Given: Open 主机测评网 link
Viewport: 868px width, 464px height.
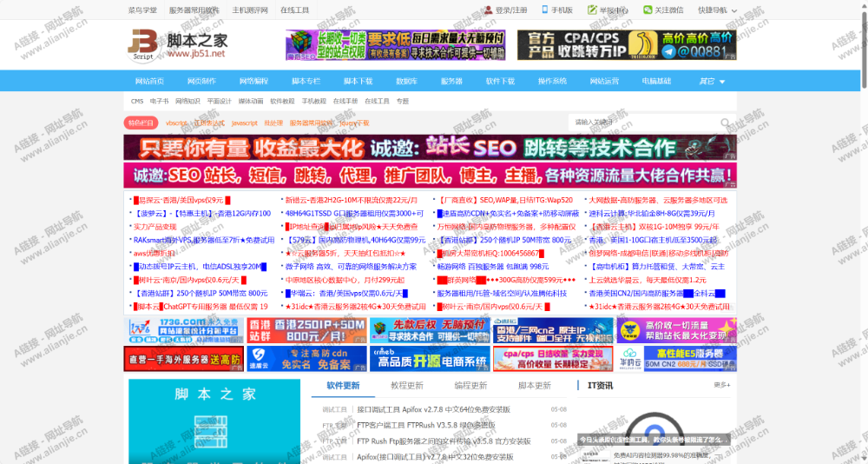Looking at the screenshot, I should [x=250, y=10].
